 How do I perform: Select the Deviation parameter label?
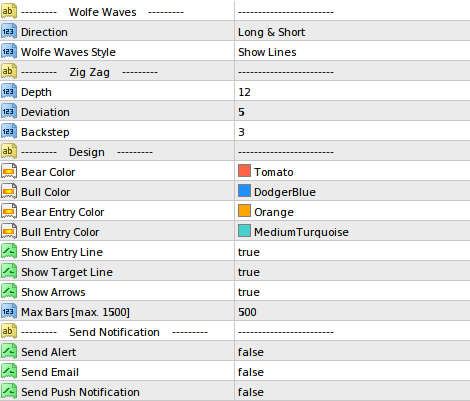(x=45, y=112)
